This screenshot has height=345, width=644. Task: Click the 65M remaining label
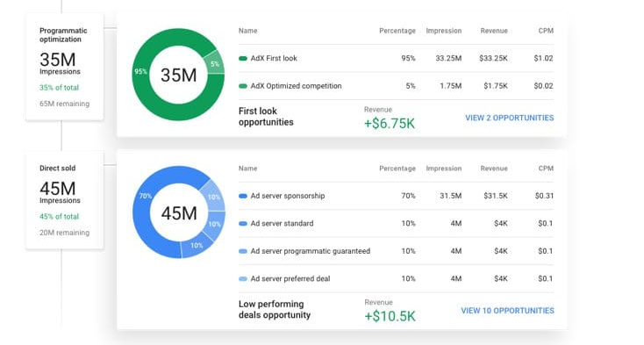click(x=64, y=104)
